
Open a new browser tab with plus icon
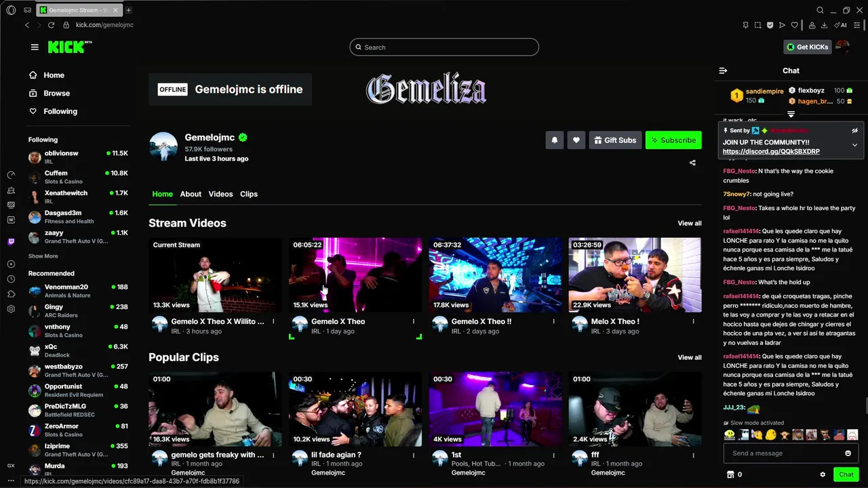[x=128, y=10]
